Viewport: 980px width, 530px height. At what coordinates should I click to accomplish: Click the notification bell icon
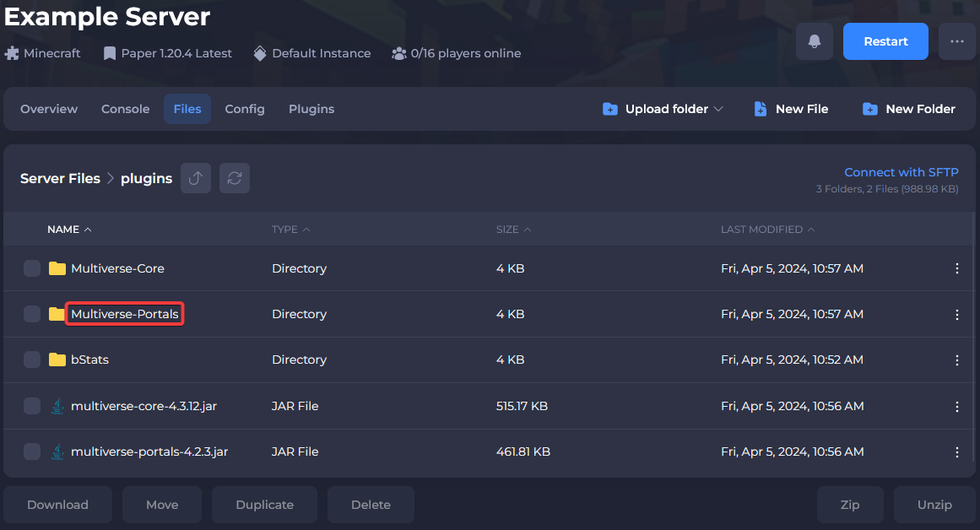tap(815, 41)
